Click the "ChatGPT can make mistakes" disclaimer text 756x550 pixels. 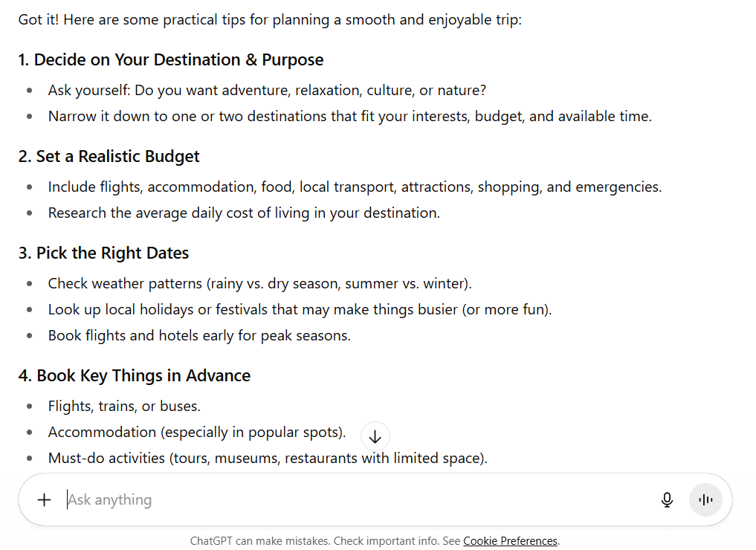pos(325,541)
